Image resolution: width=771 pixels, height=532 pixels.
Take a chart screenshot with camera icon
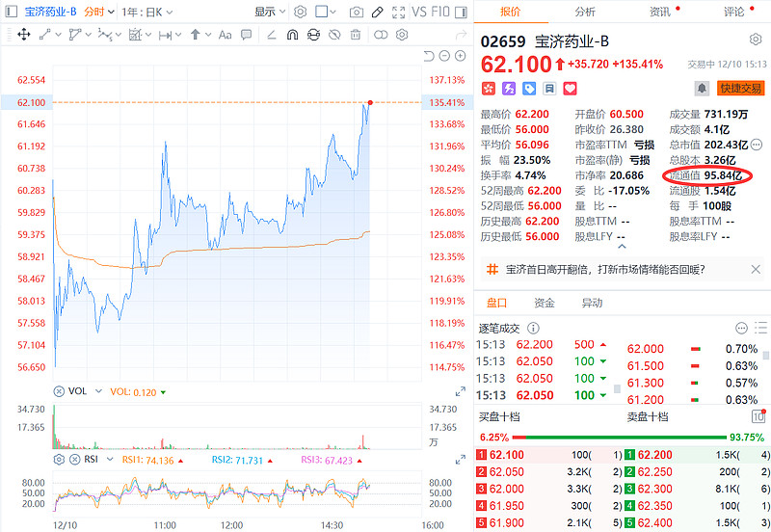tap(357, 12)
